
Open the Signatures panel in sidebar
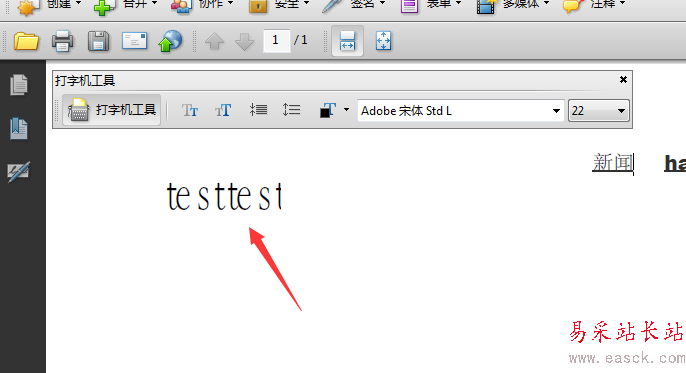click(18, 171)
